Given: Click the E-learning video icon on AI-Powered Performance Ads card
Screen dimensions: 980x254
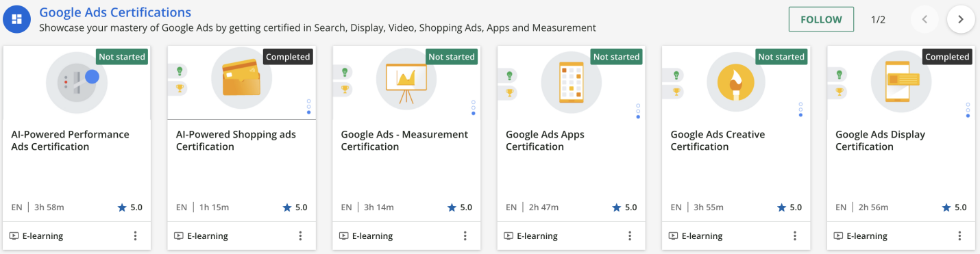Looking at the screenshot, I should pyautogui.click(x=14, y=236).
